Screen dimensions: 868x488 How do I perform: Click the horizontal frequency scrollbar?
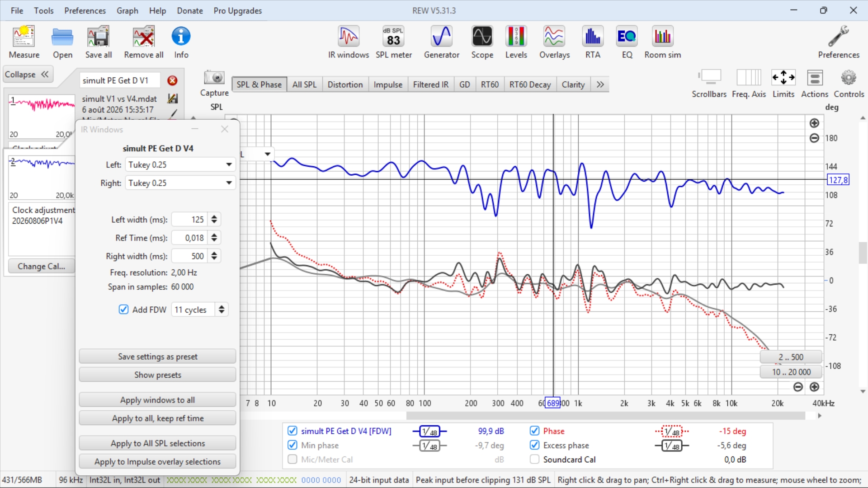(x=605, y=415)
